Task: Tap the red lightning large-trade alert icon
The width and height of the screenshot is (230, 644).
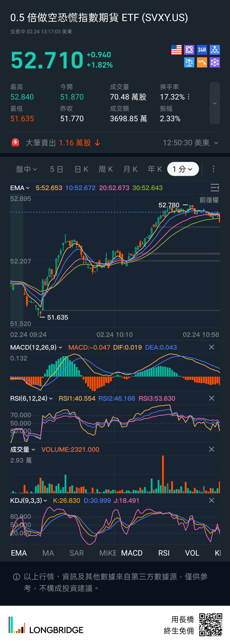Action: 15,143
